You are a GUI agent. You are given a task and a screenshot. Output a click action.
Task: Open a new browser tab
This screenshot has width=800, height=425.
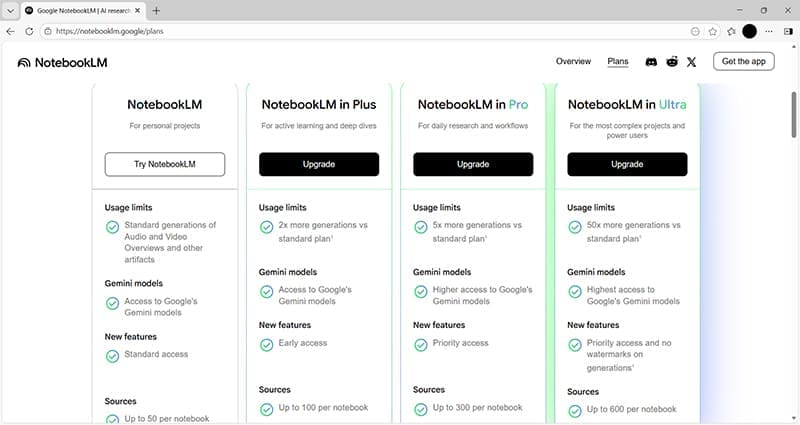tap(156, 10)
